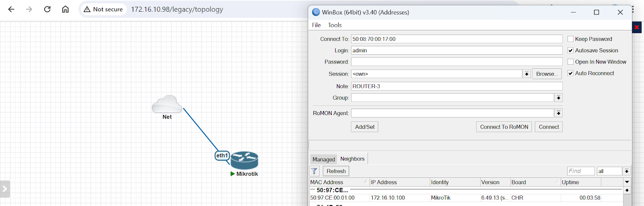This screenshot has width=644, height=206.
Task: Open the Tools menu in WinBox
Action: [x=335, y=25]
